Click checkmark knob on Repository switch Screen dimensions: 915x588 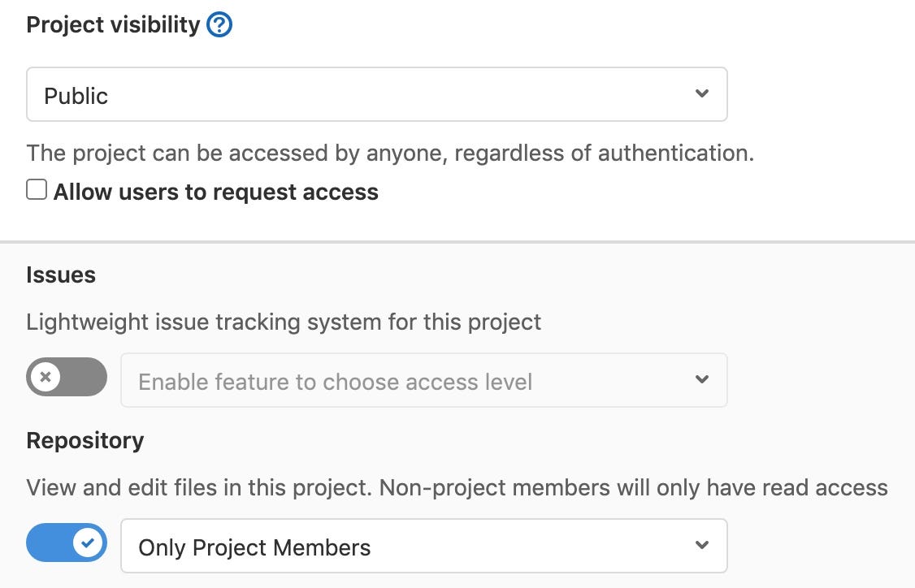point(88,543)
